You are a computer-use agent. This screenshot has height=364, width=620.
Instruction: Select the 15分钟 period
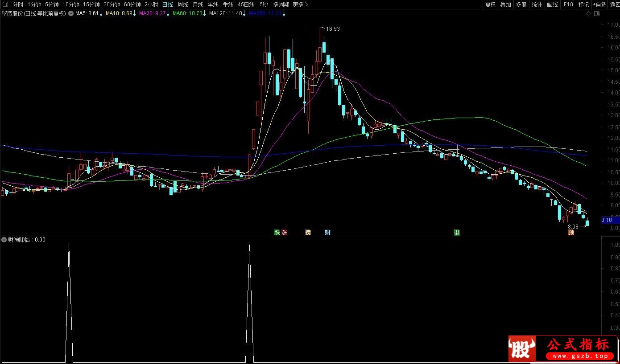click(91, 4)
